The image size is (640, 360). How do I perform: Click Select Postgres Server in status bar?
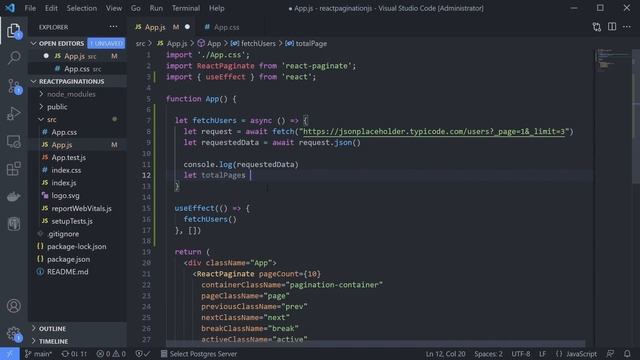199,354
